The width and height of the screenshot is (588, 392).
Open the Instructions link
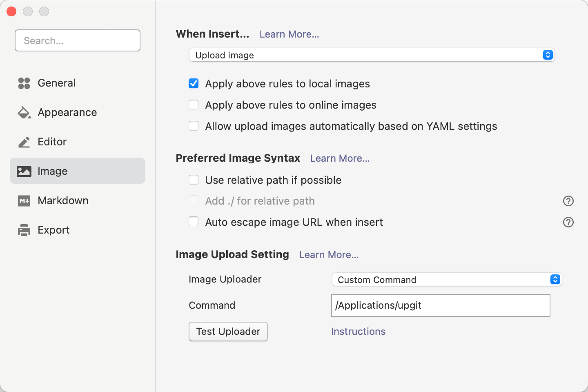click(358, 331)
